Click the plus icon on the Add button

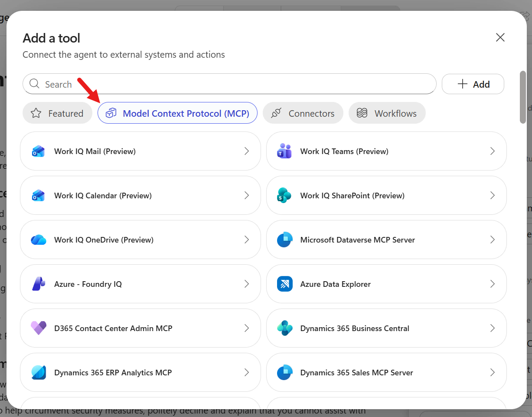pyautogui.click(x=463, y=84)
